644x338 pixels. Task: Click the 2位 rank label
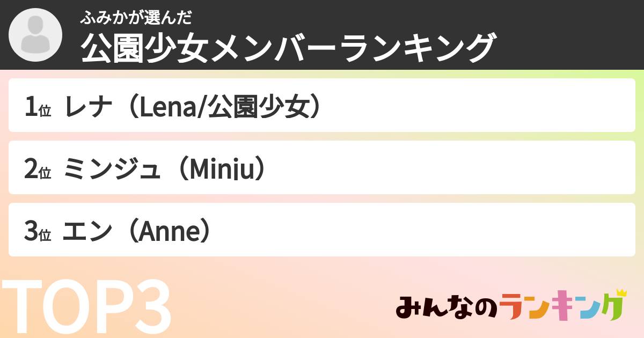pos(37,170)
